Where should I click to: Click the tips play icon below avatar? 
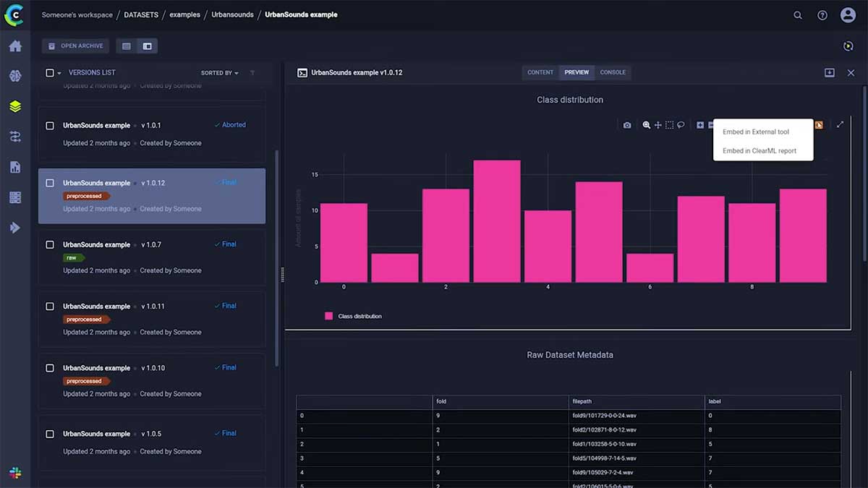click(x=848, y=46)
